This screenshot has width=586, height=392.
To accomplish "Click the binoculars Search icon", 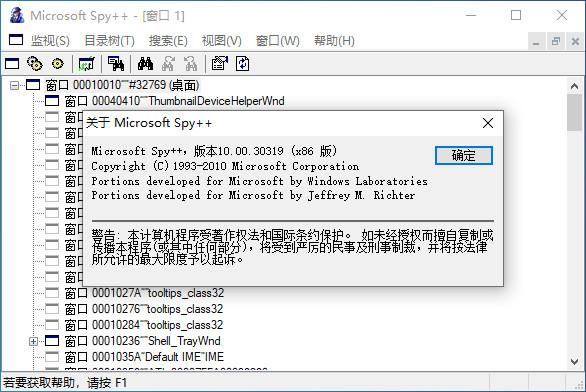I will click(145, 64).
